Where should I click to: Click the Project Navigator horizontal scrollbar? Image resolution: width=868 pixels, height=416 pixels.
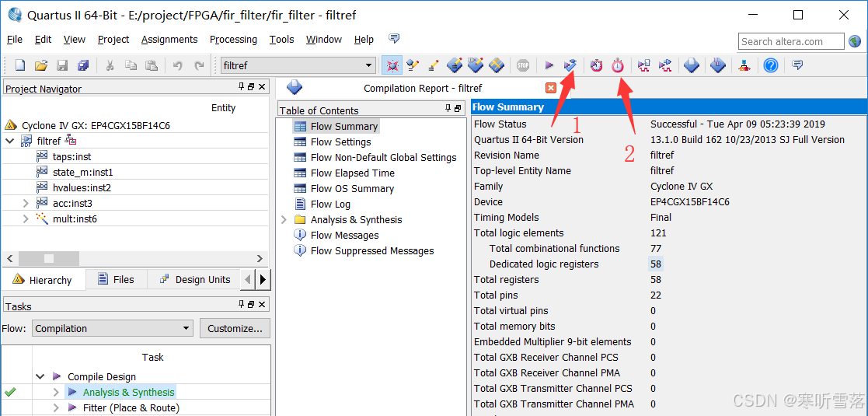pos(135,258)
